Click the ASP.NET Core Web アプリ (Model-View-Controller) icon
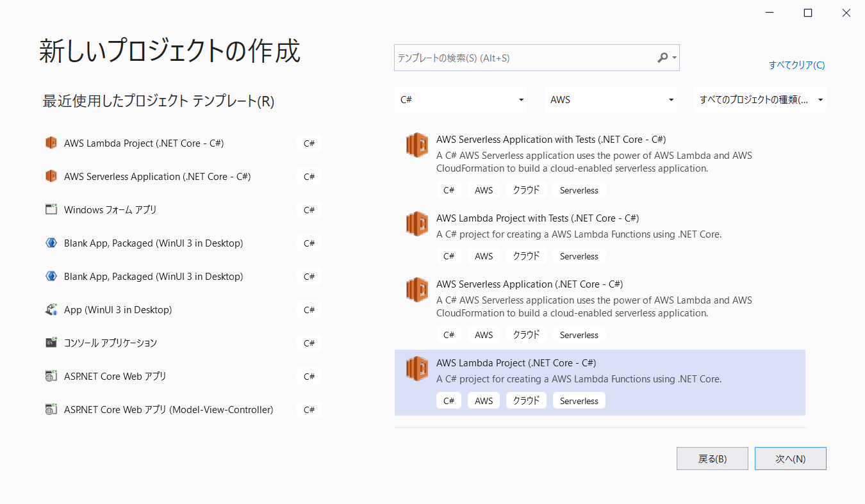The width and height of the screenshot is (865, 504). point(51,409)
